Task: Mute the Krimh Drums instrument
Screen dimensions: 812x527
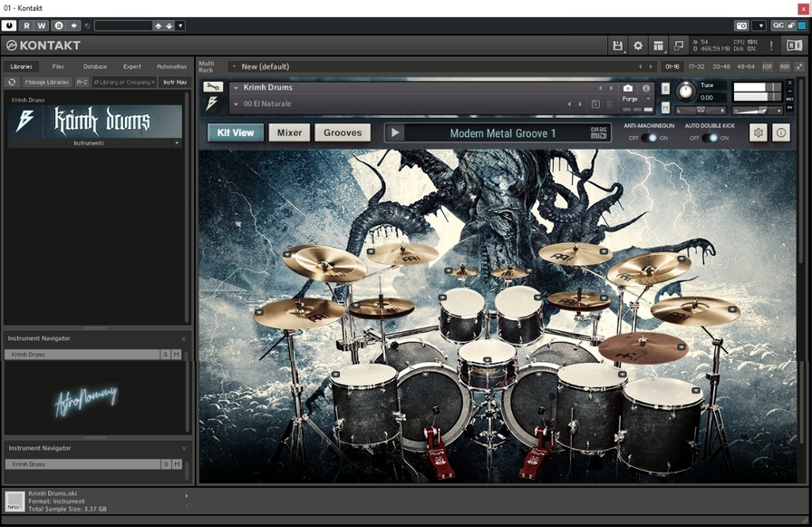Action: (x=666, y=108)
